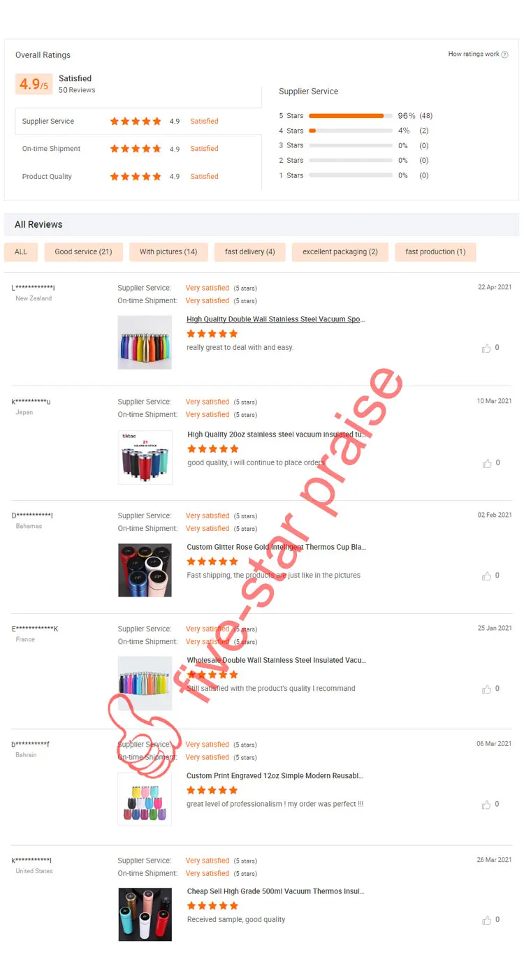The width and height of the screenshot is (524, 980).
Task: Filter by fast delivery (4) tag
Action: pyautogui.click(x=250, y=252)
